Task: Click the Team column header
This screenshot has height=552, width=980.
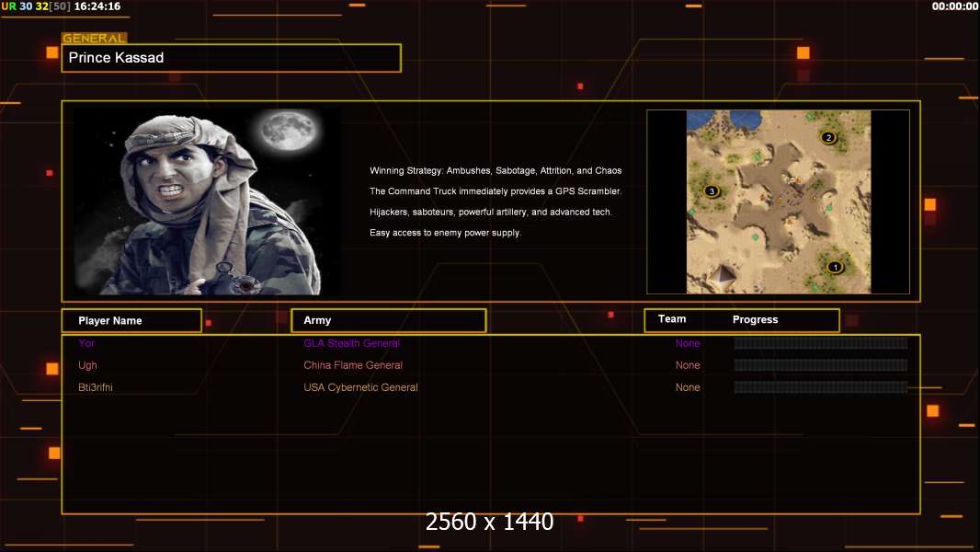Action: pyautogui.click(x=672, y=319)
